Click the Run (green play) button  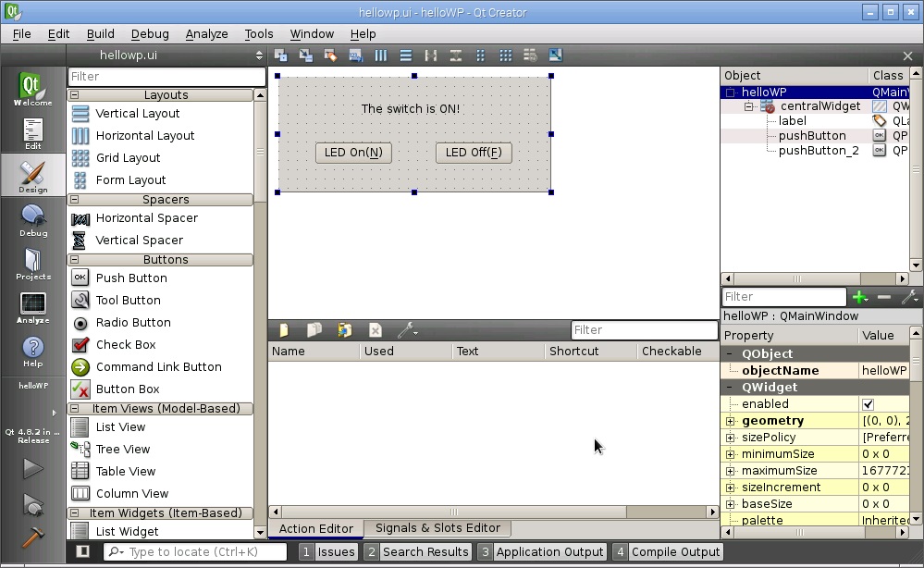pyautogui.click(x=33, y=468)
